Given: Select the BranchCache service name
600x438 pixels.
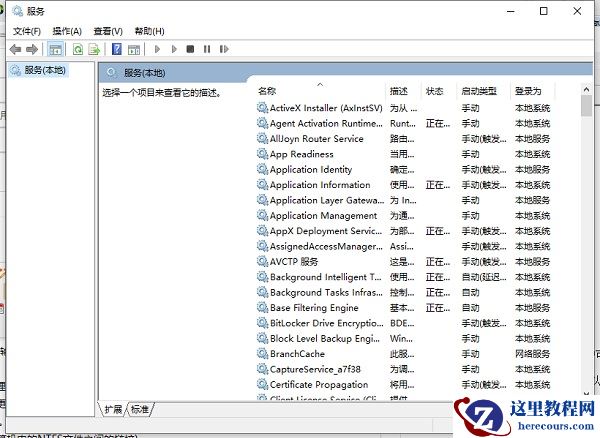Looking at the screenshot, I should pyautogui.click(x=297, y=354).
